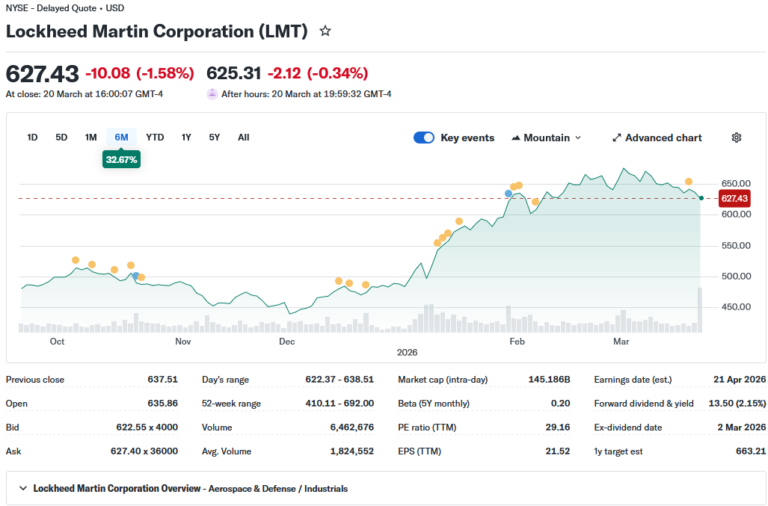
Task: Expand Lockheed Martin Corporation Overview section
Action: [x=24, y=489]
